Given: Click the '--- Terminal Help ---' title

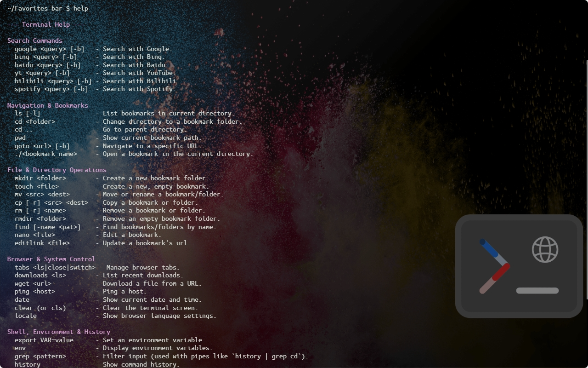Looking at the screenshot, I should point(46,24).
